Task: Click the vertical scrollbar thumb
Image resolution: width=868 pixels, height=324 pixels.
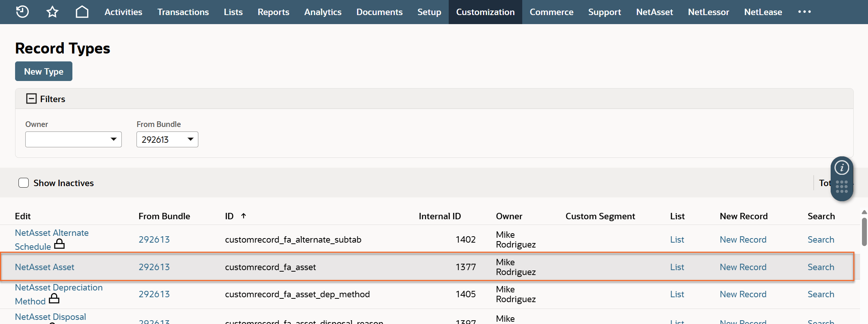Action: click(x=864, y=232)
